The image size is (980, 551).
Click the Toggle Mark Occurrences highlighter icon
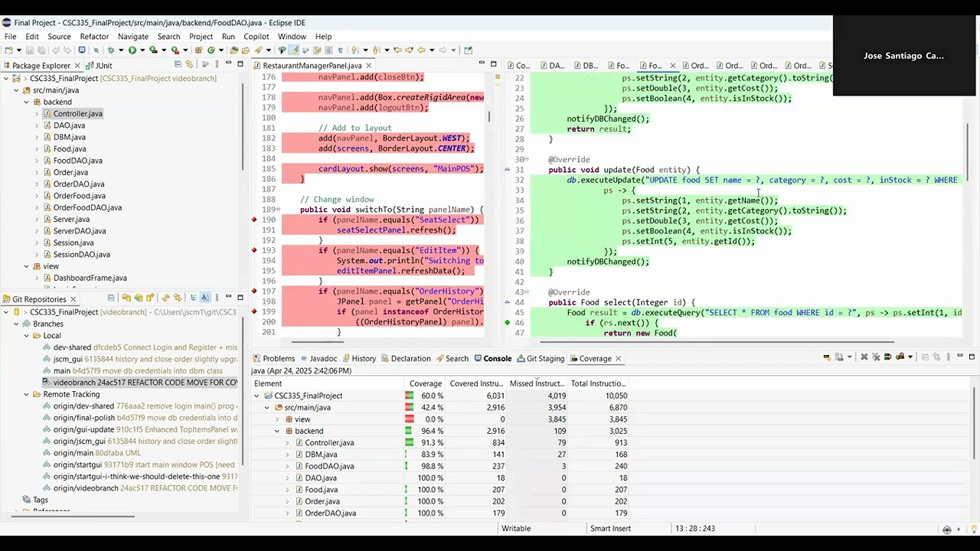(294, 50)
